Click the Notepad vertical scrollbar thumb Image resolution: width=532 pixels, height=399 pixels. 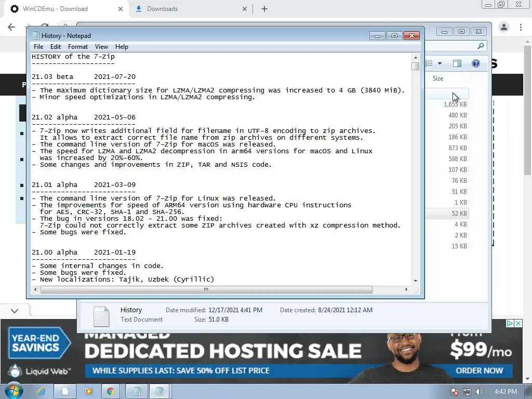point(415,66)
